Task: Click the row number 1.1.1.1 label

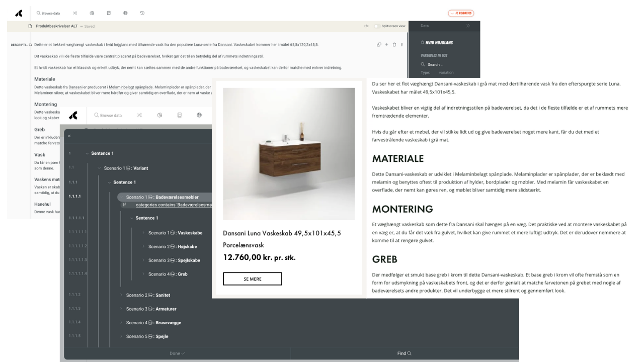Action: (74, 197)
